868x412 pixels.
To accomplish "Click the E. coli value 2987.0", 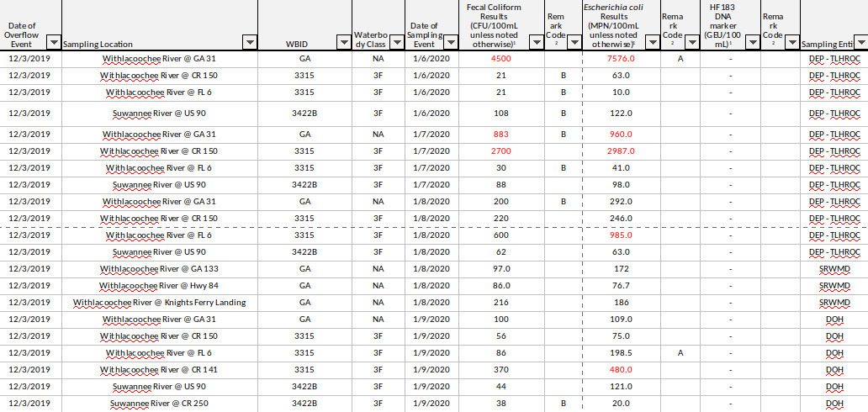I will 621,151.
